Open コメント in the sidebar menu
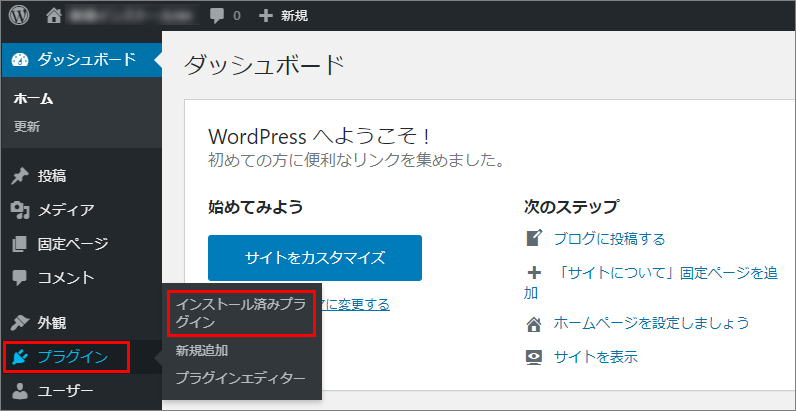This screenshot has width=796, height=411. click(66, 277)
